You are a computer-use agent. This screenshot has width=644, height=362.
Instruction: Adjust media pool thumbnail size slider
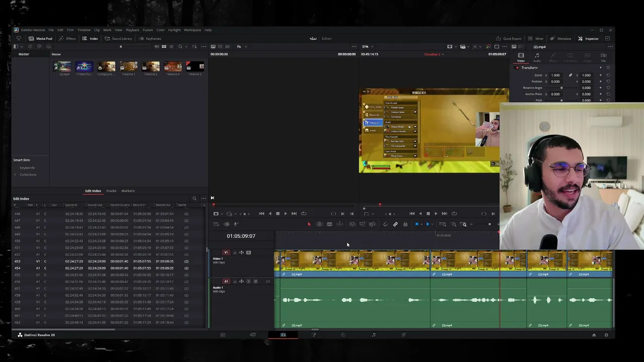coord(121,47)
